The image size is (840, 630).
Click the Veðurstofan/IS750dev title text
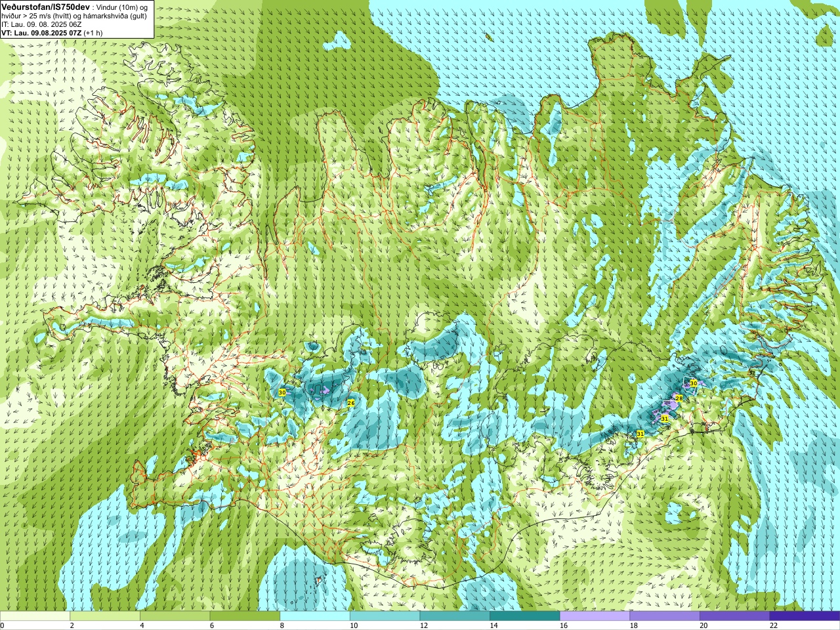(x=45, y=6)
